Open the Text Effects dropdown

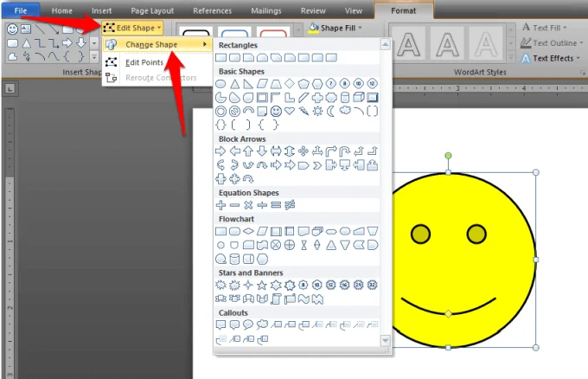tap(552, 58)
